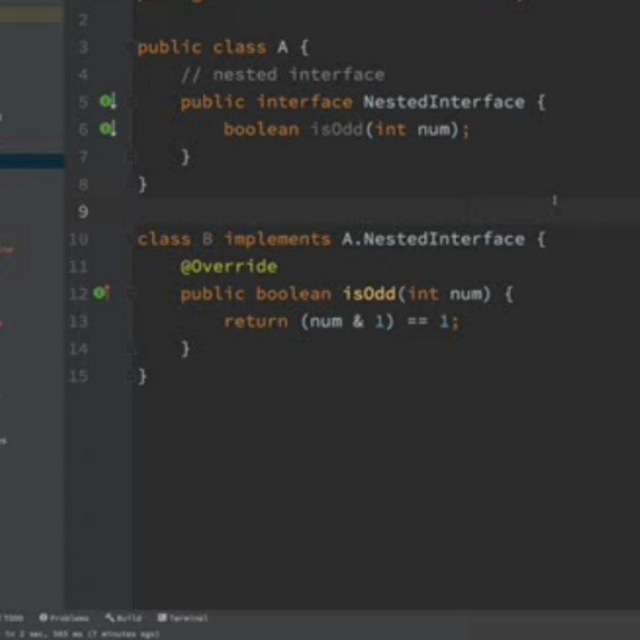Click isOdd in the interface declaration
The width and height of the screenshot is (640, 640).
click(x=336, y=129)
